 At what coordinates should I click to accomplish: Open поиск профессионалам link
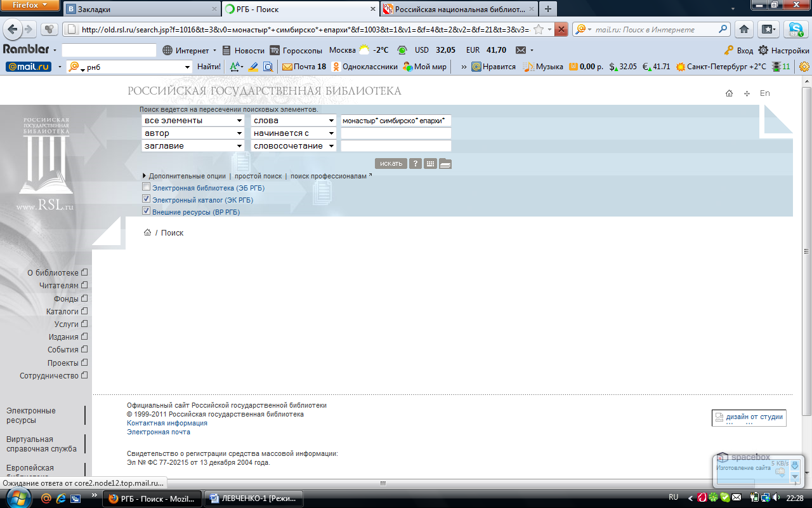(x=329, y=176)
